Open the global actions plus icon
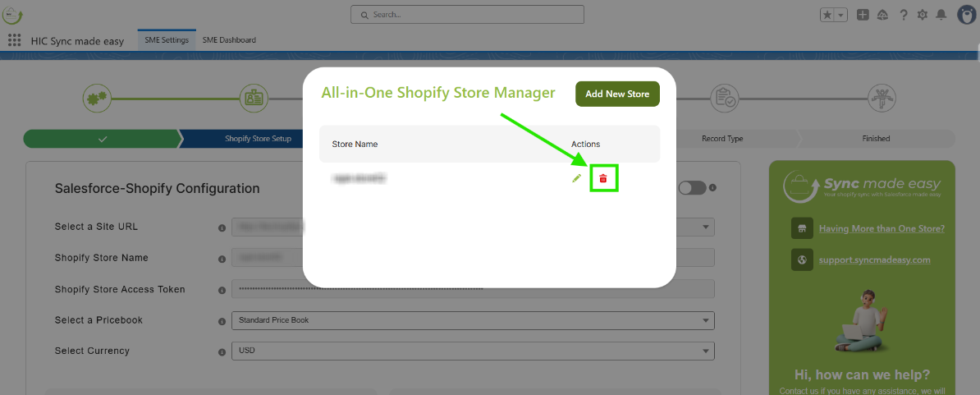Viewport: 980px width, 395px height. 863,15
